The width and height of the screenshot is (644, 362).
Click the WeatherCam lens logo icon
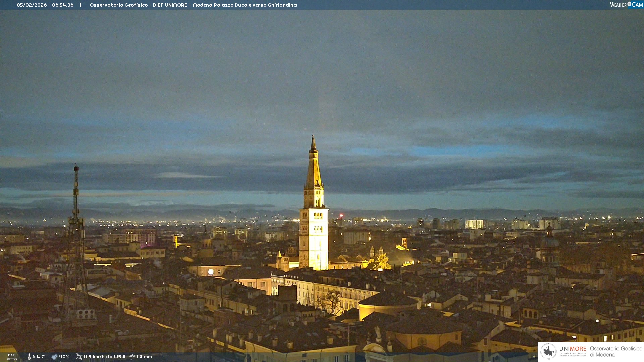629,4
